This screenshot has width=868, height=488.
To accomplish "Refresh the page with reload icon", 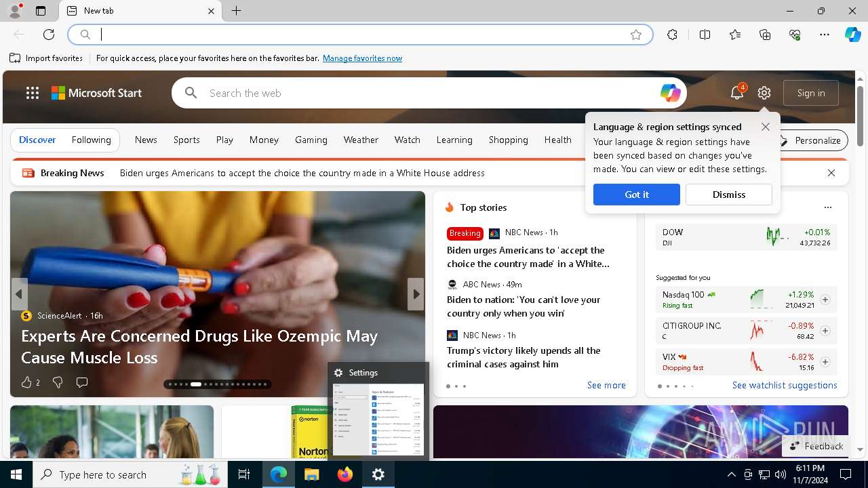I will coord(49,35).
